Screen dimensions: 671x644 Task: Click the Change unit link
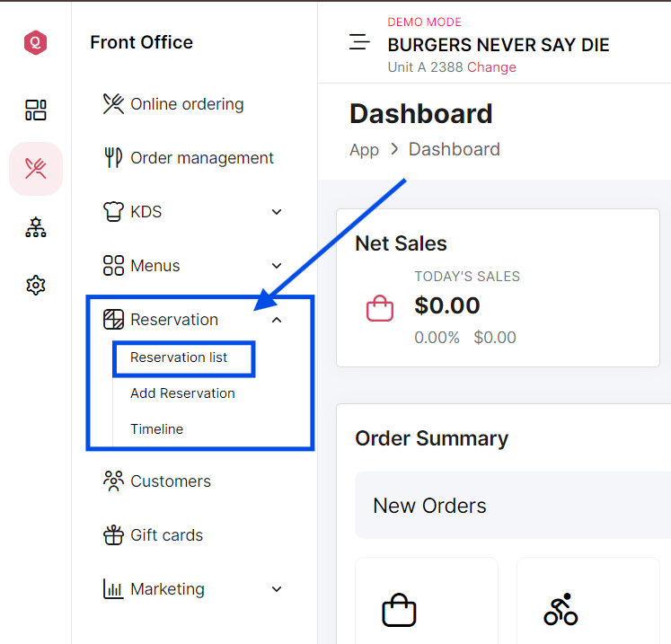point(491,67)
